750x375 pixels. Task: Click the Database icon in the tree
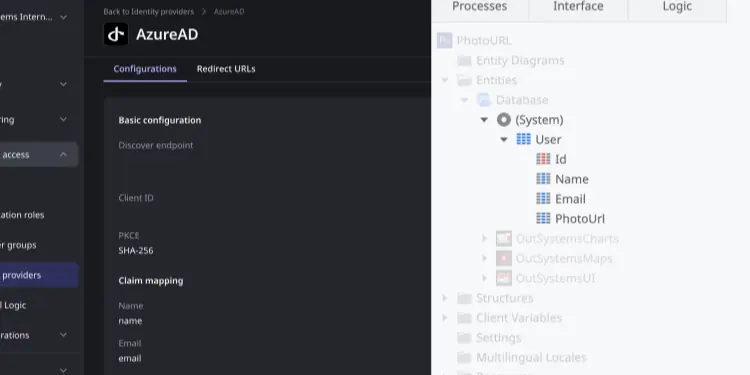(484, 100)
